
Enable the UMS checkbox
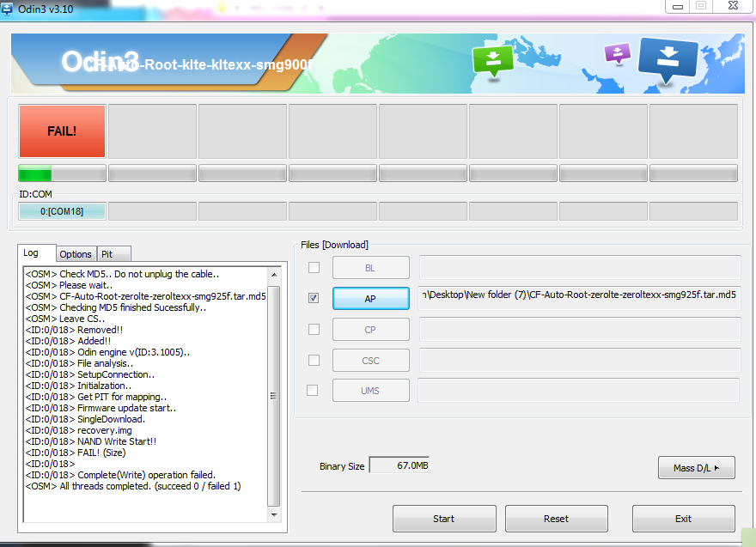click(x=313, y=391)
